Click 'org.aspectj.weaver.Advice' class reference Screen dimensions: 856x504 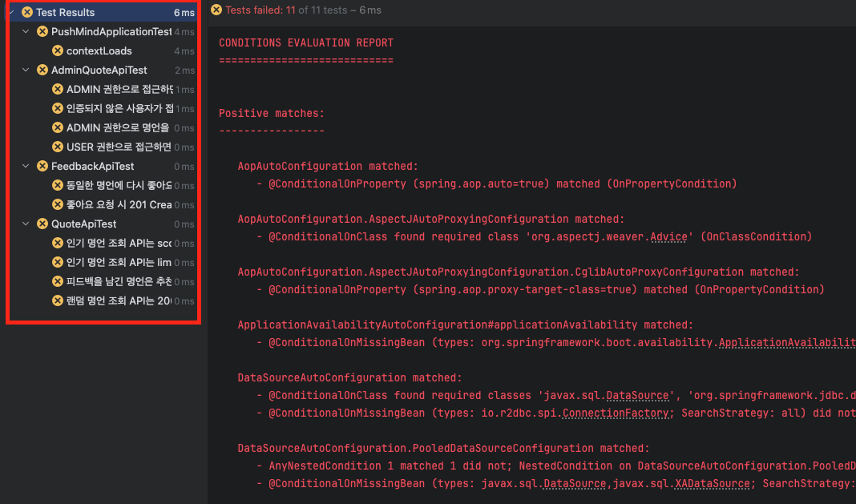pyautogui.click(x=608, y=236)
